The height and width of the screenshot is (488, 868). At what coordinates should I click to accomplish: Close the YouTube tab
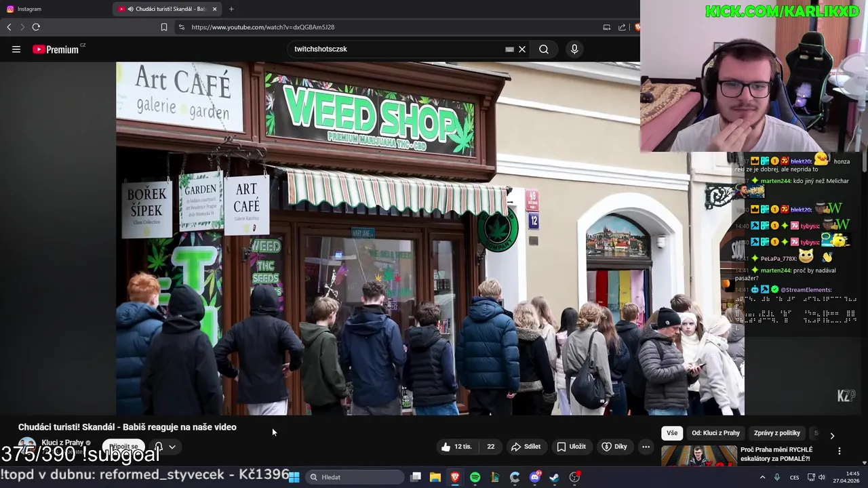215,9
